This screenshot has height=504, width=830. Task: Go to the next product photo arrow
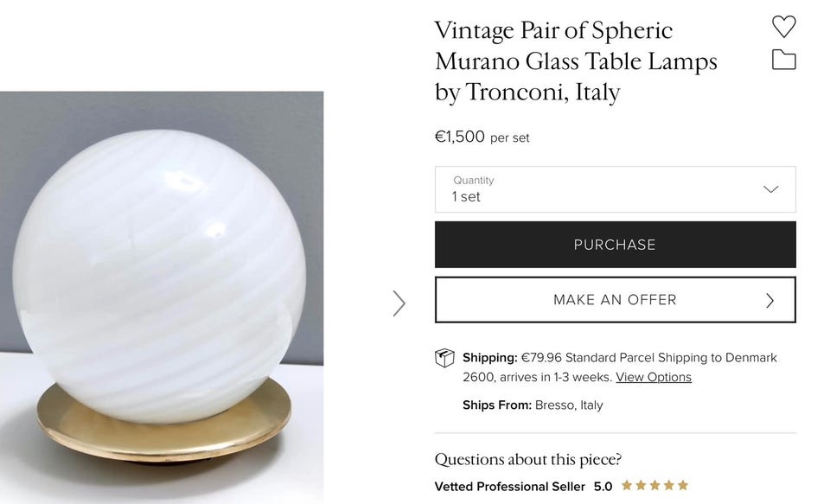tap(399, 303)
